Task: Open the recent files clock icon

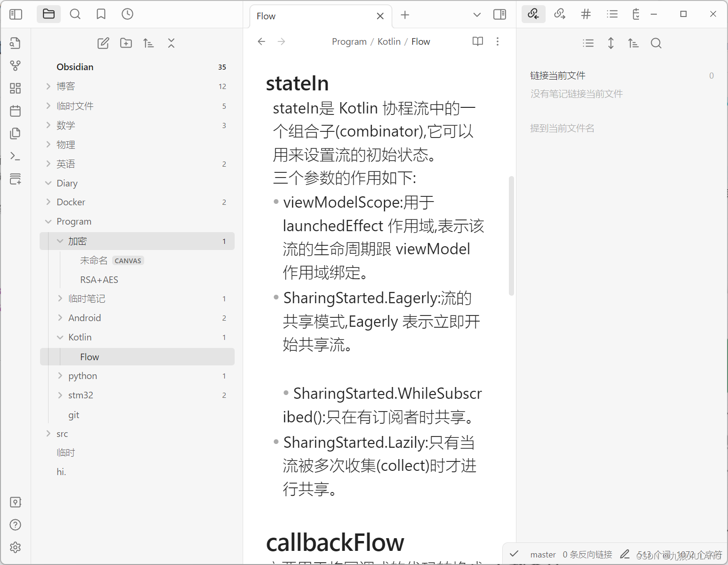Action: (127, 14)
